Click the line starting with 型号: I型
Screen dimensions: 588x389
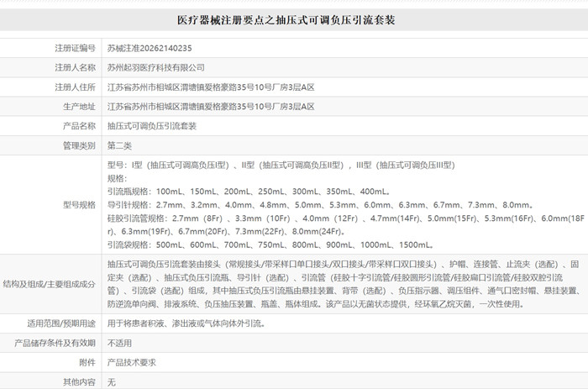281,165
